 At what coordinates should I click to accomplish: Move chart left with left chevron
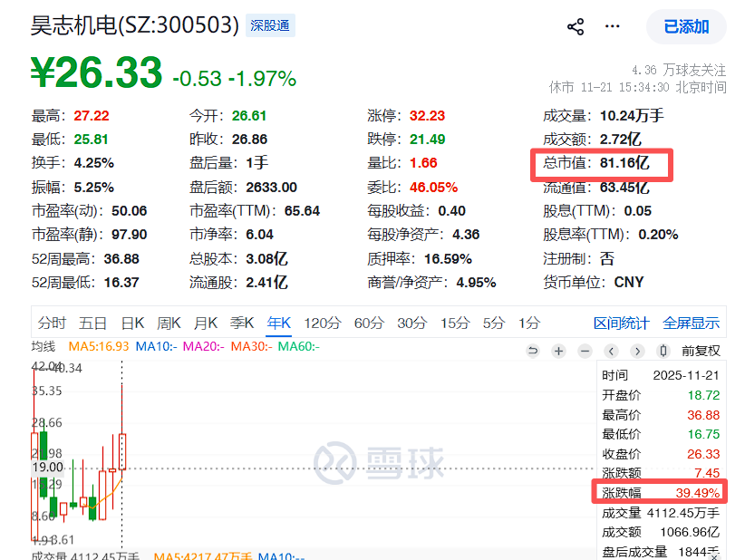(x=611, y=351)
